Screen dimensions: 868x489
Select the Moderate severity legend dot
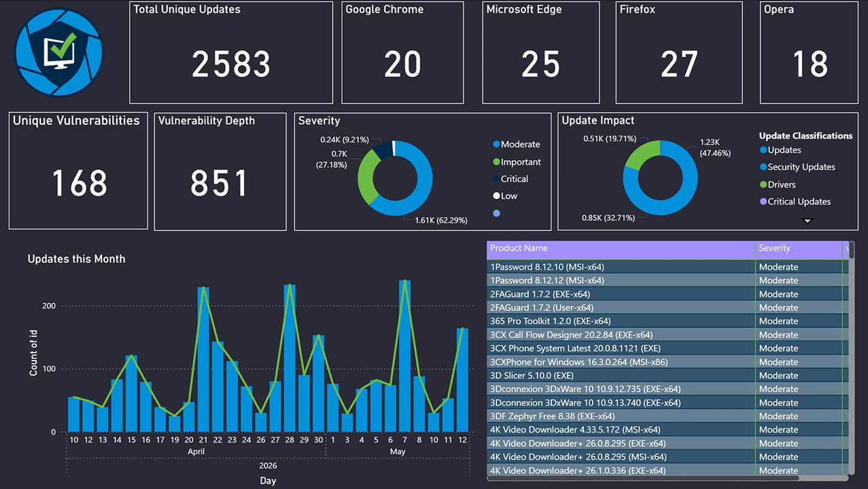coord(496,145)
